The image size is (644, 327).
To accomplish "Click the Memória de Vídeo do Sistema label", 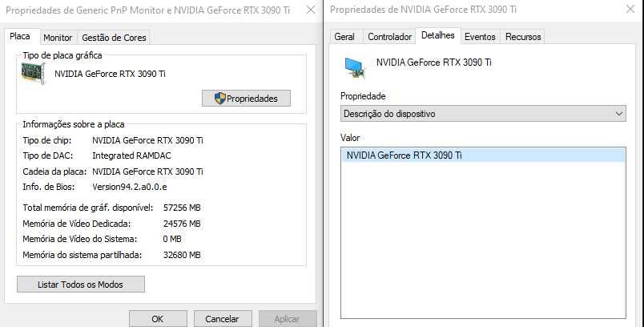I will click(x=79, y=239).
